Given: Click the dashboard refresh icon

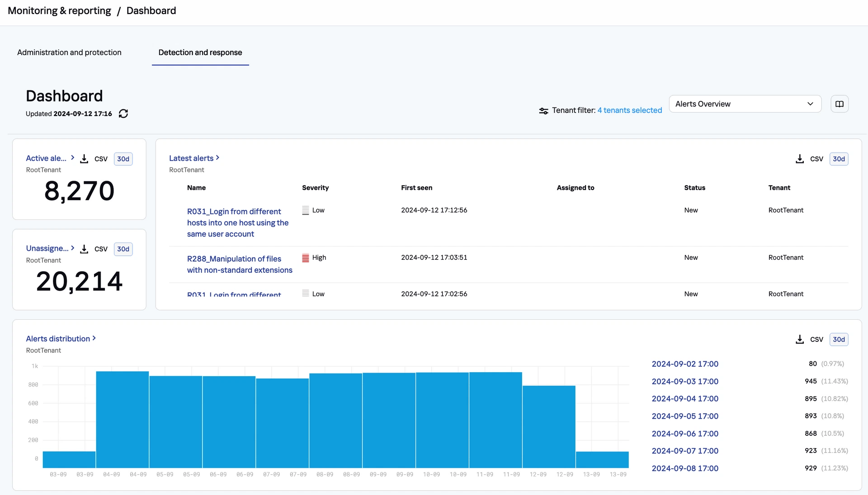Looking at the screenshot, I should (123, 114).
